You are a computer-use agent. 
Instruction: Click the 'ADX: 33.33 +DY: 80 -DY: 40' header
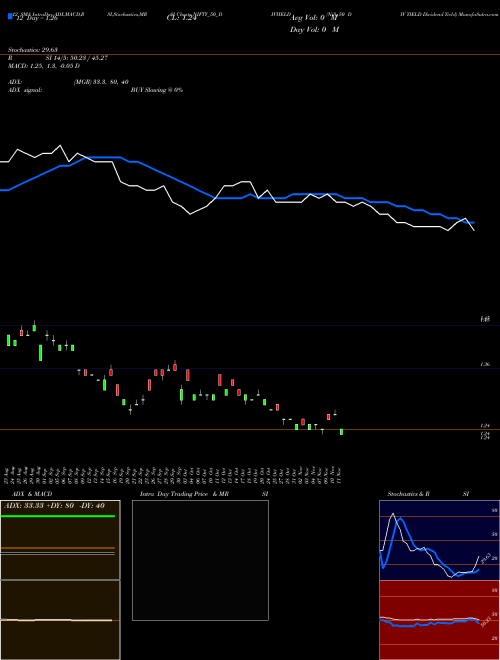pos(54,506)
